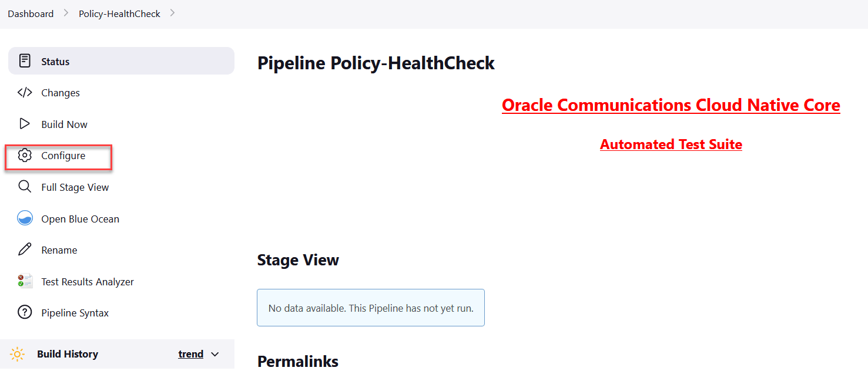Click the Status icon in the sidebar
Screen dimensions: 868x381
pyautogui.click(x=24, y=60)
